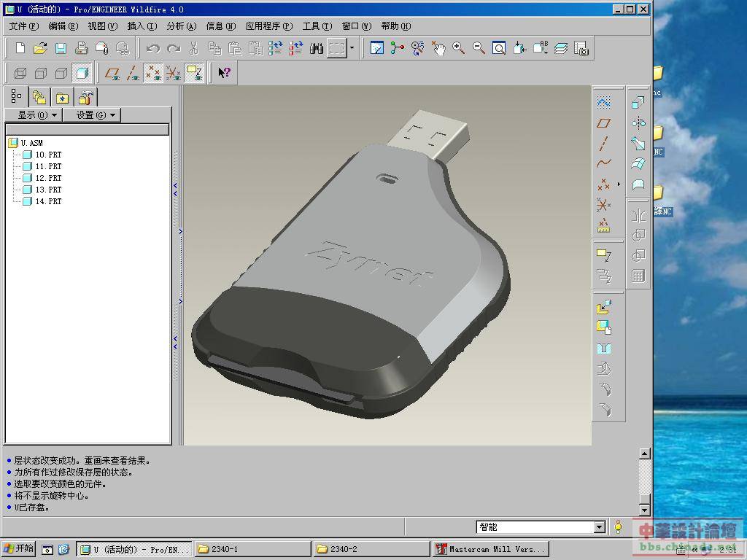The height and width of the screenshot is (560, 747).
Task: Switch to no hidden display mode
Action: tap(61, 73)
